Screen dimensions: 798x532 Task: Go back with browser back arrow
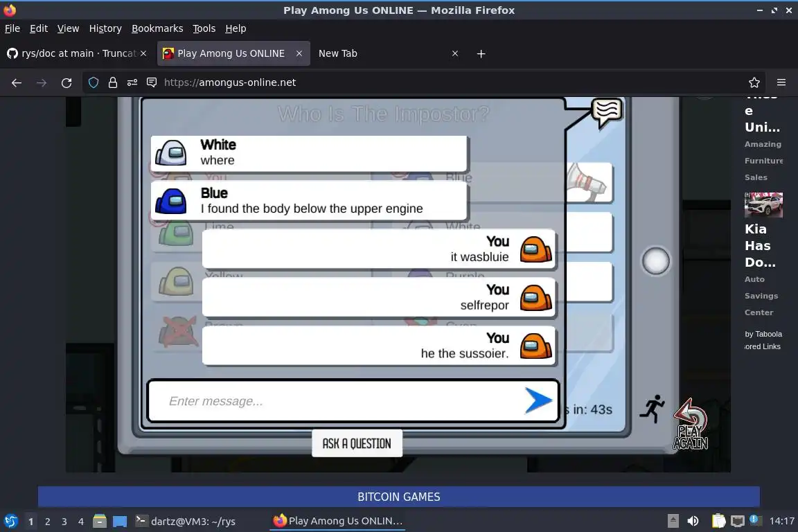pyautogui.click(x=17, y=82)
